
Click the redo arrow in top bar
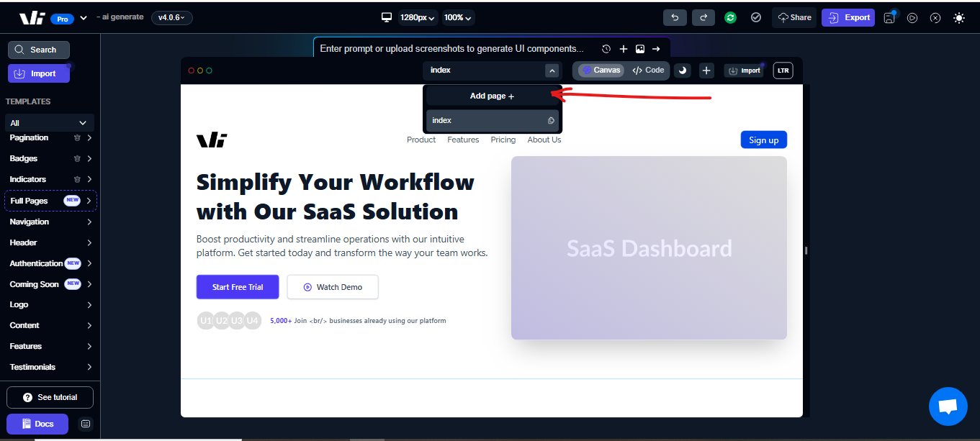tap(703, 17)
